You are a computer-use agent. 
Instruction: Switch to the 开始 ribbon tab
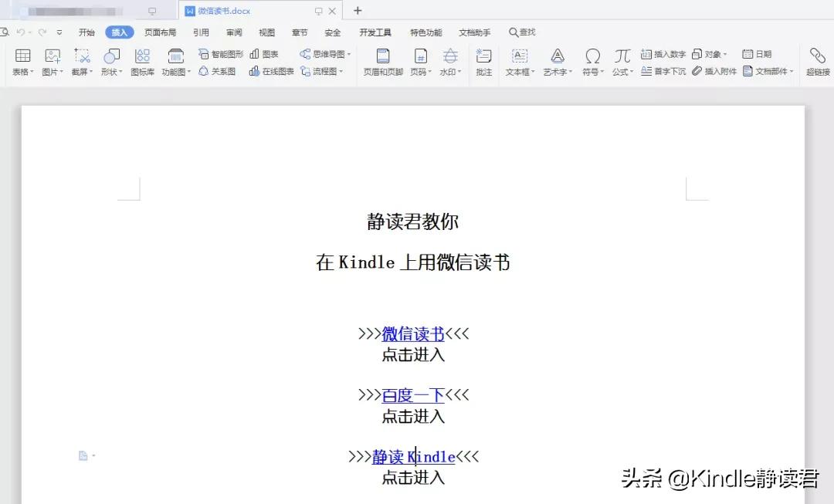[x=86, y=32]
